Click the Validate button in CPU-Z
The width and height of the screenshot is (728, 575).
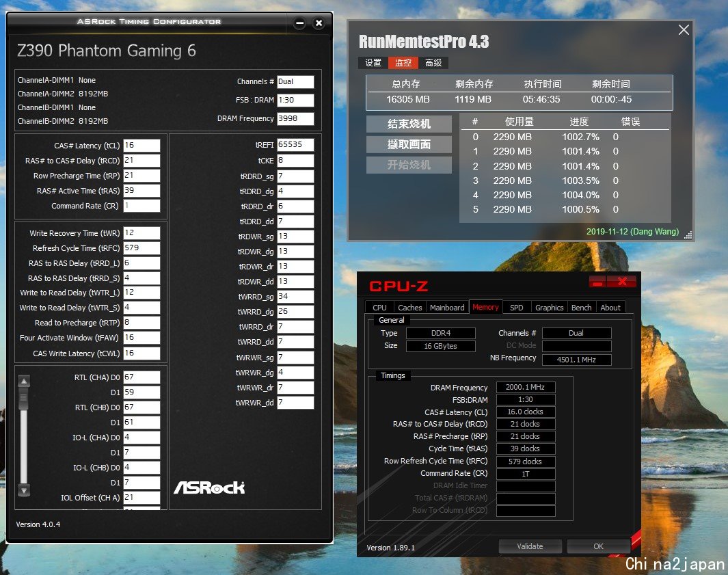530,546
